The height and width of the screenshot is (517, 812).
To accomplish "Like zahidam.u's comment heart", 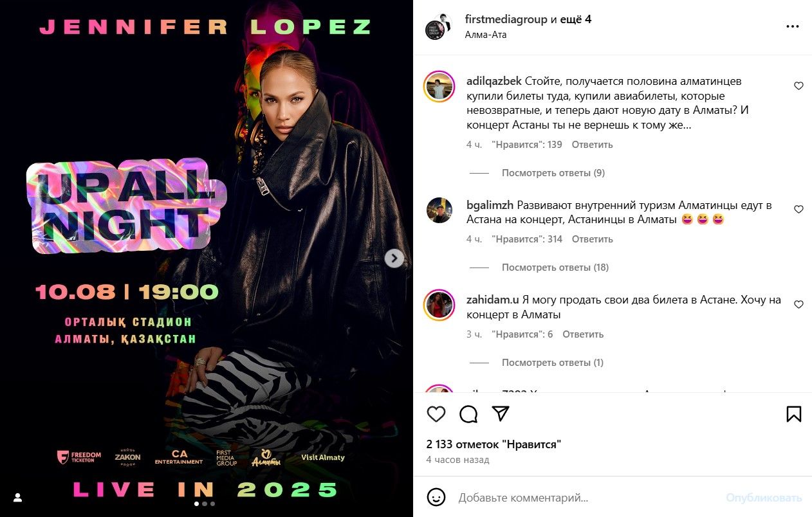I will tap(798, 304).
